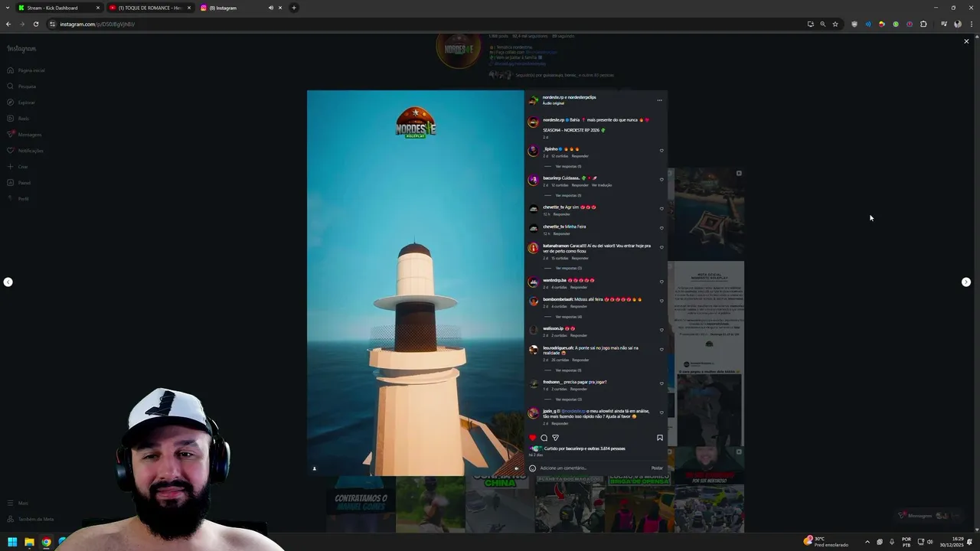The width and height of the screenshot is (980, 551).
Task: Open File Explorer from the taskbar
Action: click(x=29, y=542)
